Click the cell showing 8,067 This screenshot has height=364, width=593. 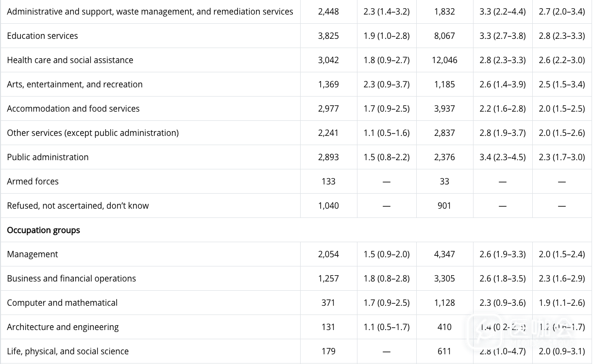coord(444,36)
